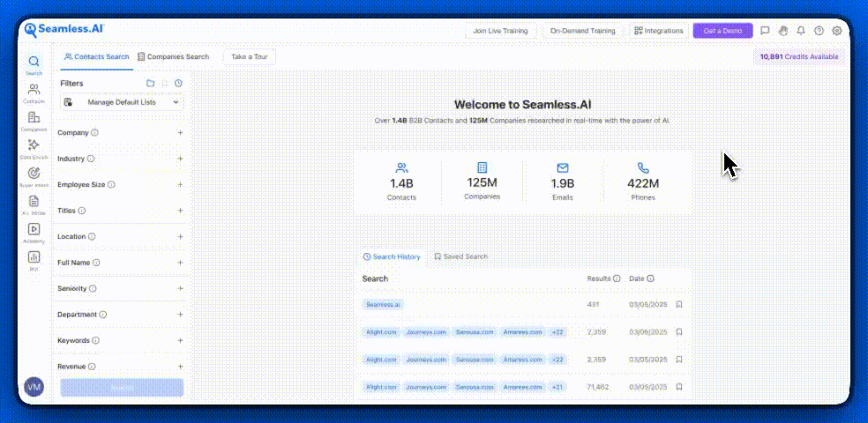Open the settings gear icon
Image resolution: width=868 pixels, height=423 pixels.
coord(837,31)
